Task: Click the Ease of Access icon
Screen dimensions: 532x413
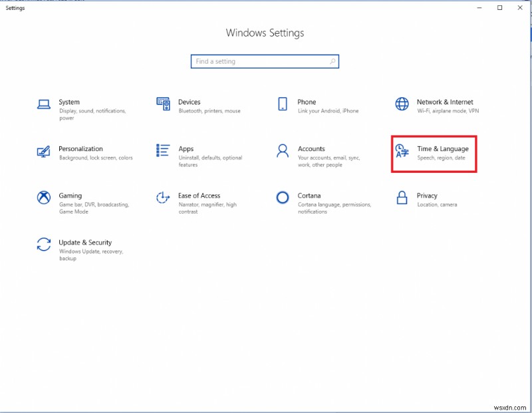Action: coord(163,198)
